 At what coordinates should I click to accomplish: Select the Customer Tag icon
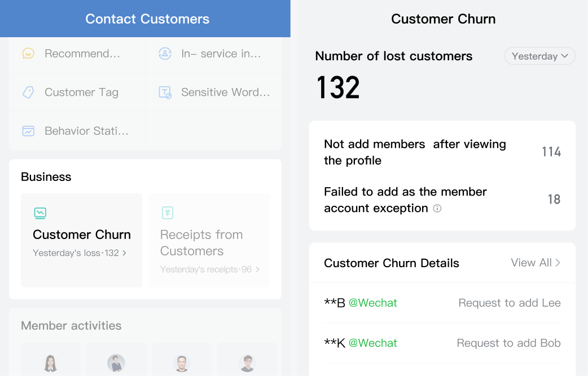click(28, 92)
